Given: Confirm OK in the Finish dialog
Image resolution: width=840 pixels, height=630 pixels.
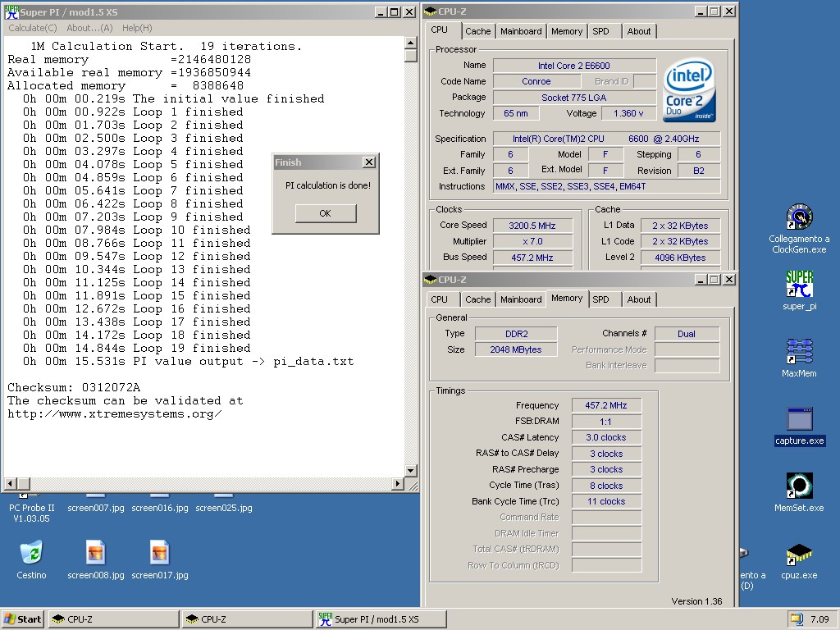Looking at the screenshot, I should click(x=325, y=213).
